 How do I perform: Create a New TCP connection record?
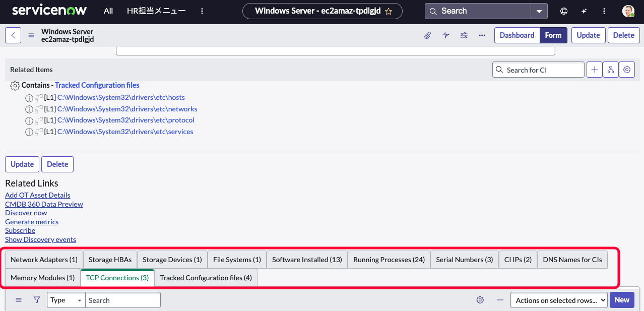tap(622, 300)
